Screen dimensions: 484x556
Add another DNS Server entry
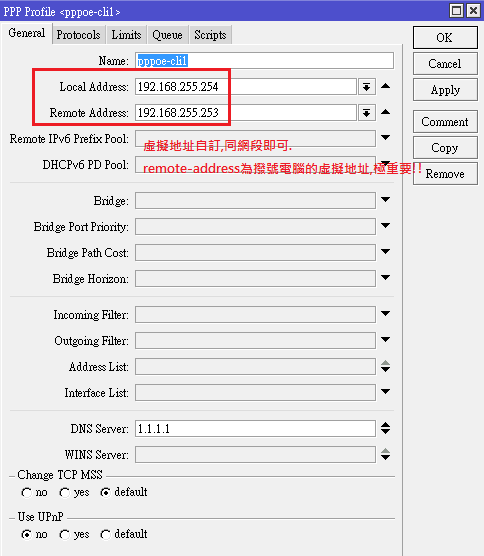point(385,432)
